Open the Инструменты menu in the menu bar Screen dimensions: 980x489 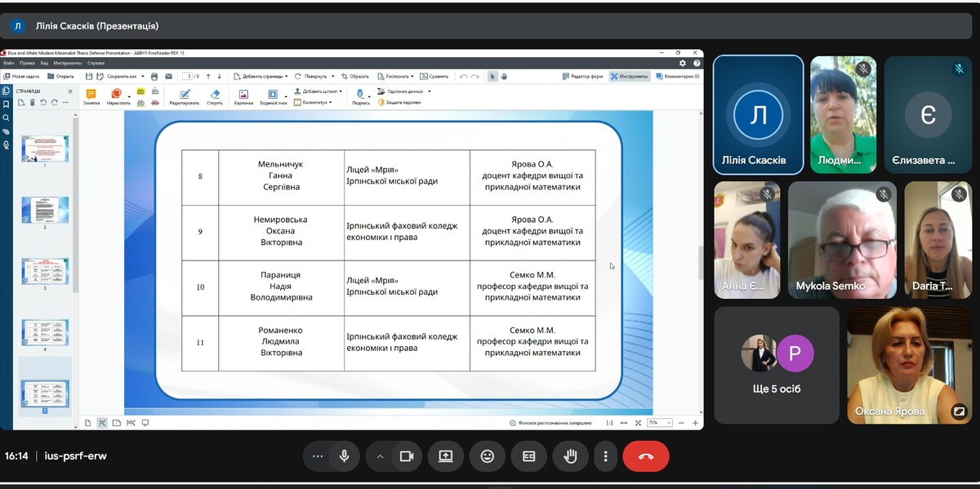(x=68, y=63)
